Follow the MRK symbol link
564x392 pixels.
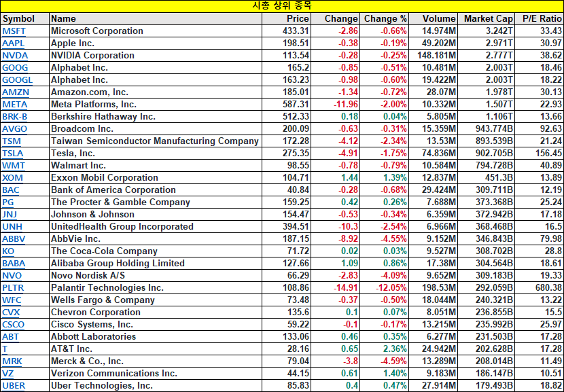(12, 361)
